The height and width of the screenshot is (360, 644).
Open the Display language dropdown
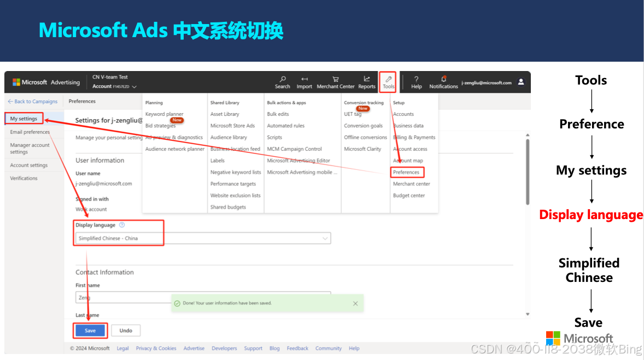click(x=203, y=238)
